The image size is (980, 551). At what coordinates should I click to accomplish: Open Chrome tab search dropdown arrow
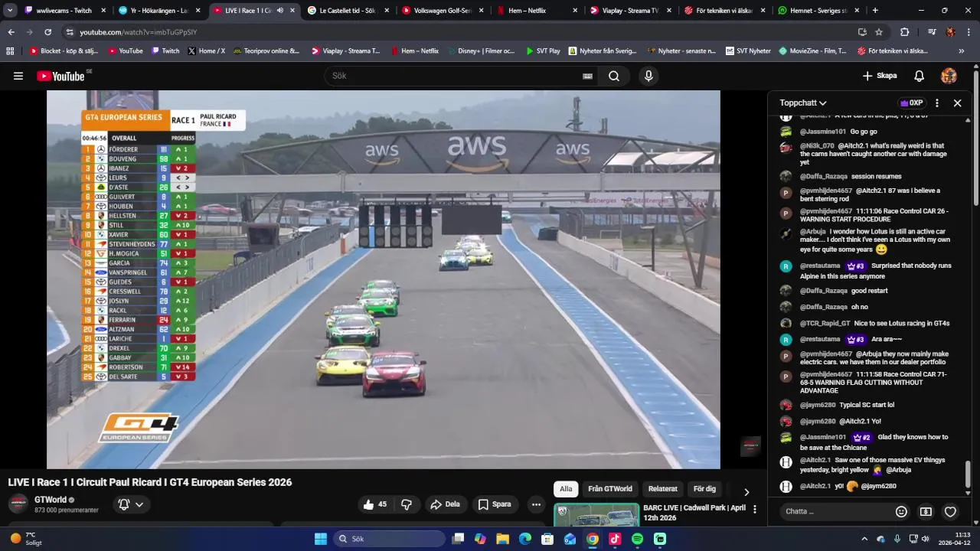click(x=10, y=11)
